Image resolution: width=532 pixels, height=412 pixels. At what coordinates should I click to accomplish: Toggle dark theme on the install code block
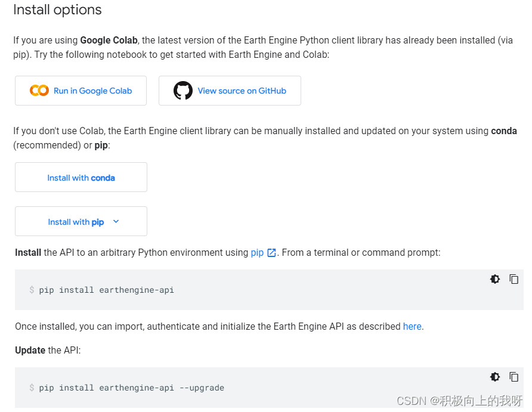coord(495,279)
